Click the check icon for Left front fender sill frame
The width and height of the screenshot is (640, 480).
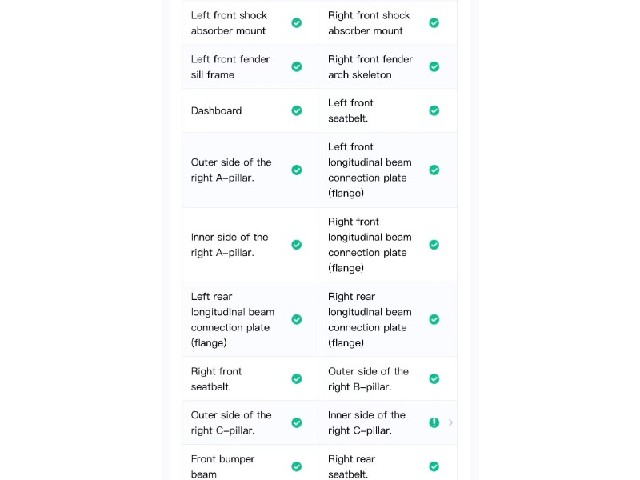tap(297, 67)
